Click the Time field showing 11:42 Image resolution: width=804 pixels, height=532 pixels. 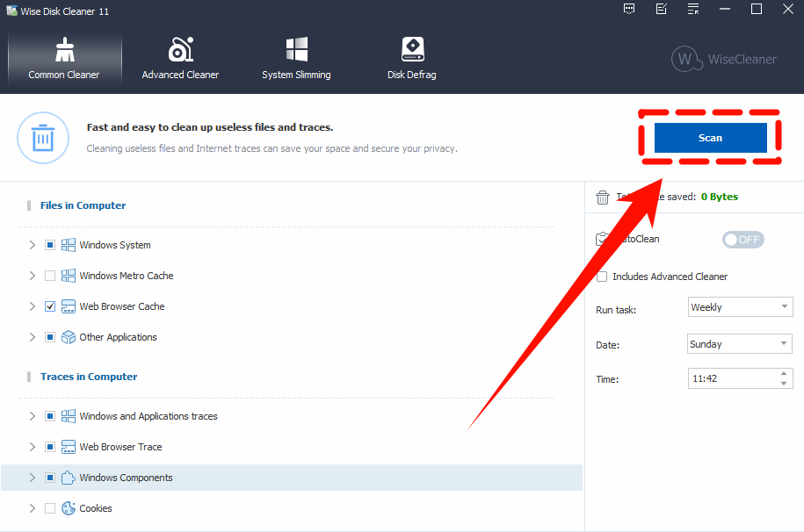coord(729,379)
